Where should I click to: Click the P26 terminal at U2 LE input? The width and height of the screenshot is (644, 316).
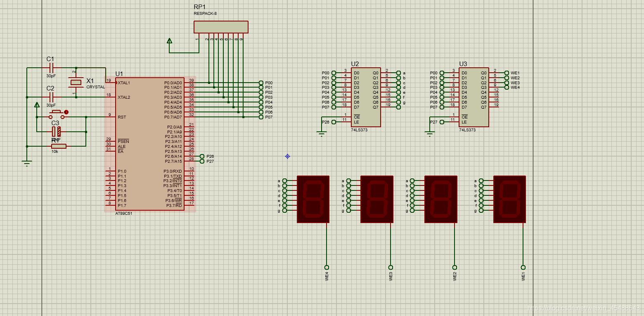(334, 122)
